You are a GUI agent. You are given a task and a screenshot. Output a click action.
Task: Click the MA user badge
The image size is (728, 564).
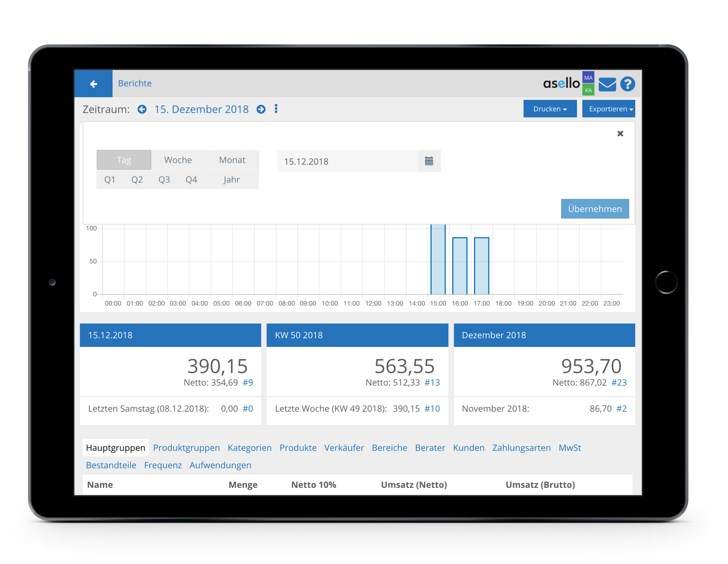(x=588, y=78)
